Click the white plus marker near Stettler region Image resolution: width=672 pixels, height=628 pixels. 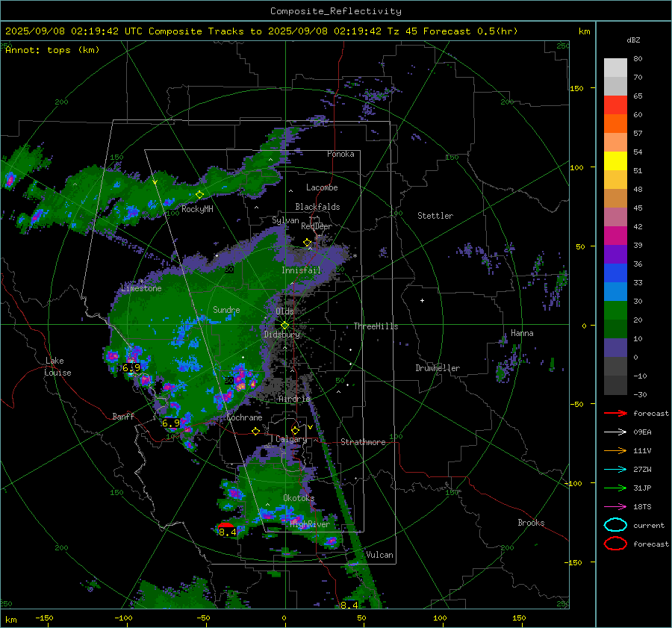[x=422, y=300]
